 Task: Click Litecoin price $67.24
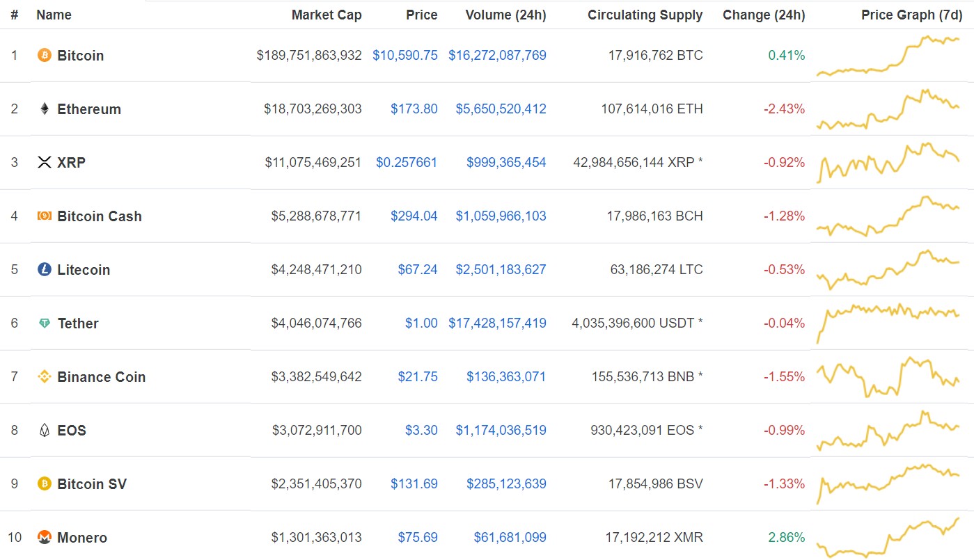point(418,269)
